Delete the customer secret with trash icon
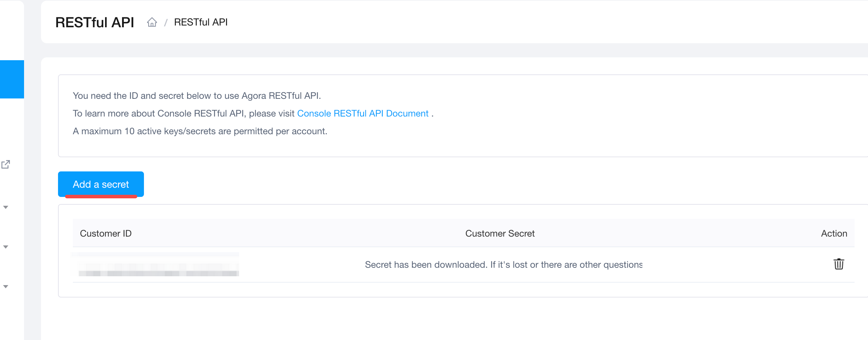The image size is (868, 340). 839,264
